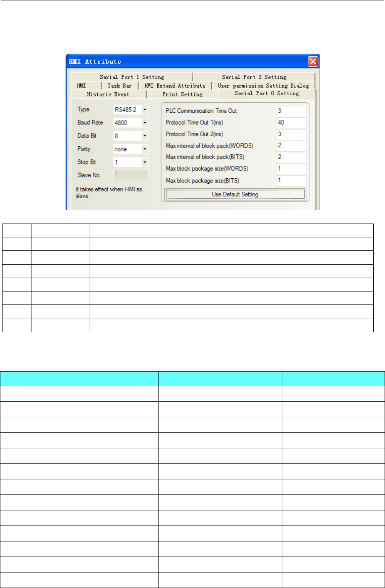Click the 'PLC Communication Time Out' label

pyautogui.click(x=201, y=111)
